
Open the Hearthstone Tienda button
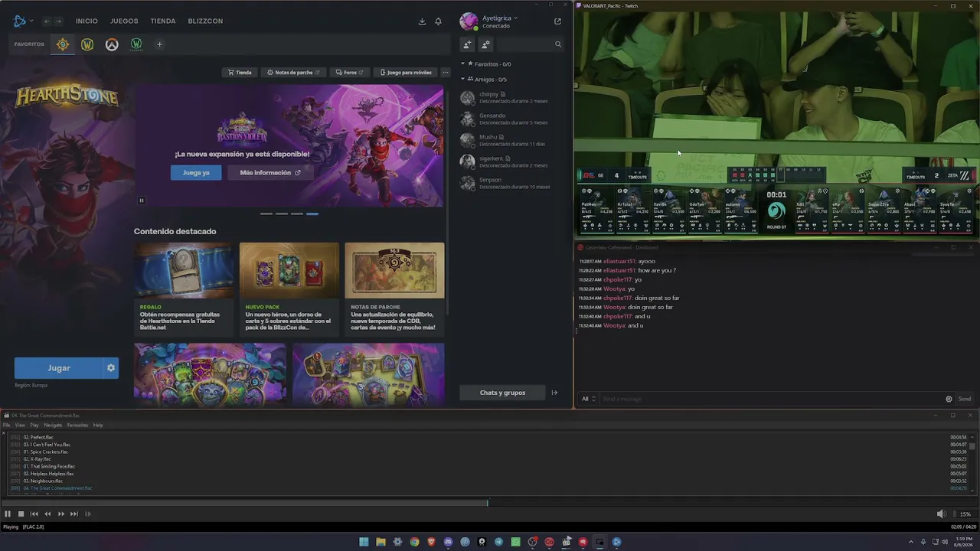point(239,73)
